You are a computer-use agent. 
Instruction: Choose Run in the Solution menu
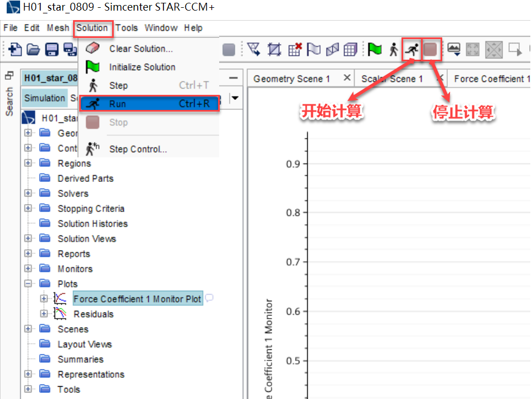[x=149, y=104]
